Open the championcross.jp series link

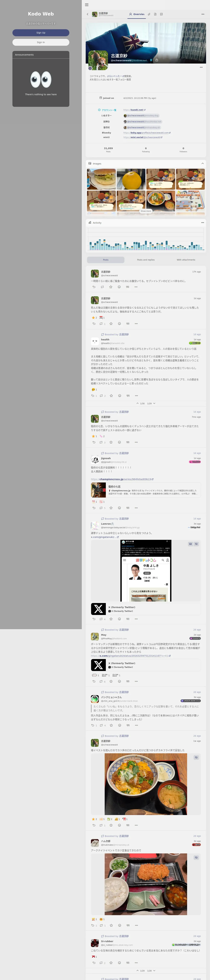coord(122,479)
